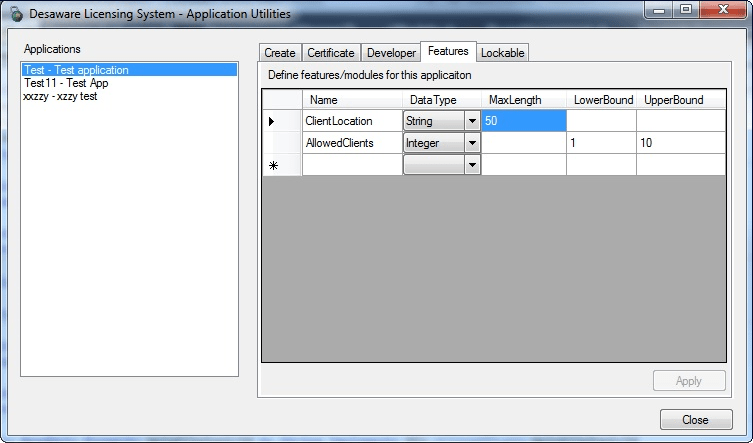Screen dimensions: 753x443
Task: Select the Features tab
Action: [x=448, y=51]
